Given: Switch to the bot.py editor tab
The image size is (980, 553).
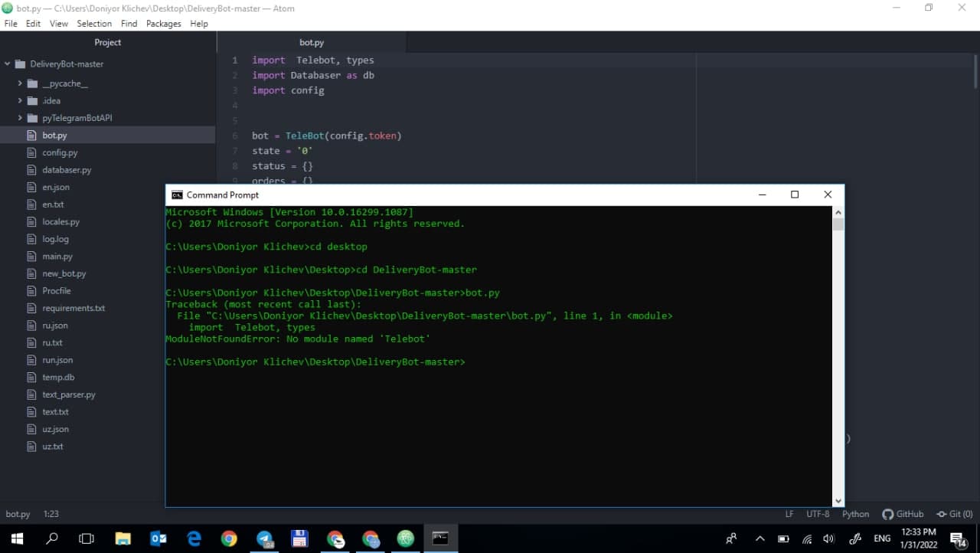Looking at the screenshot, I should tap(311, 42).
